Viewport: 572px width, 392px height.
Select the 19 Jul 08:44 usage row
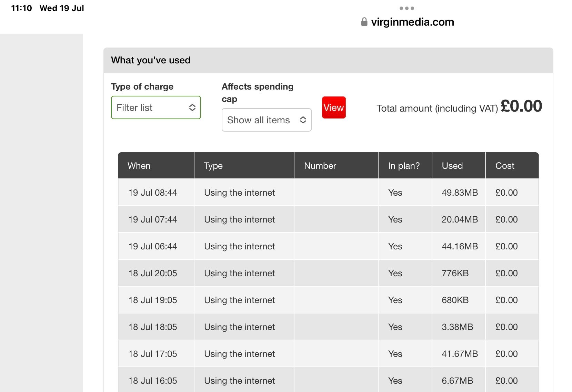153,193
